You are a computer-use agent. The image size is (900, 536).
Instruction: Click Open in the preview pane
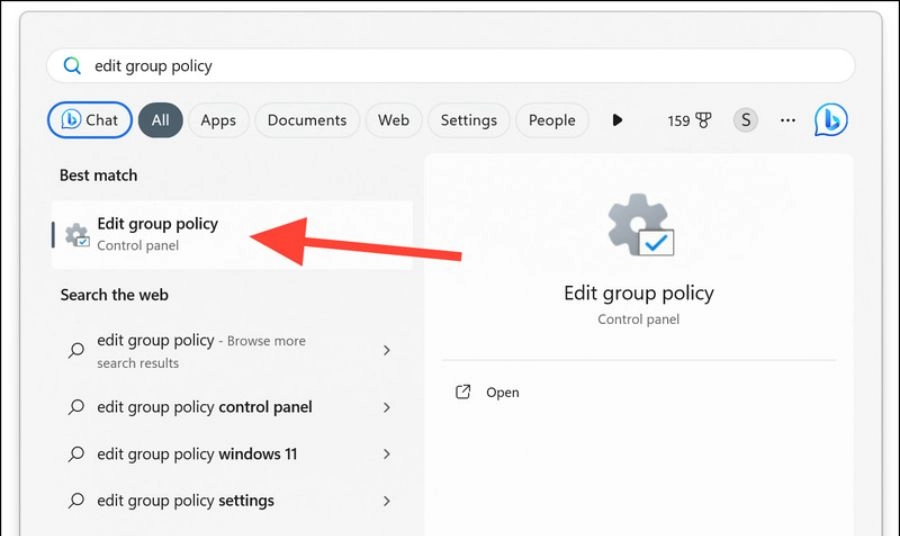click(x=502, y=393)
